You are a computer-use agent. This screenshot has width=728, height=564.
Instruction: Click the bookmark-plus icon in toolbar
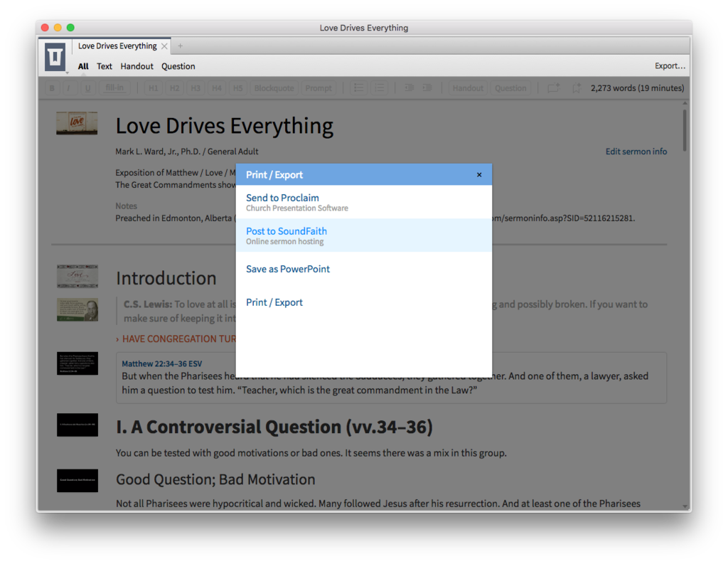point(576,87)
